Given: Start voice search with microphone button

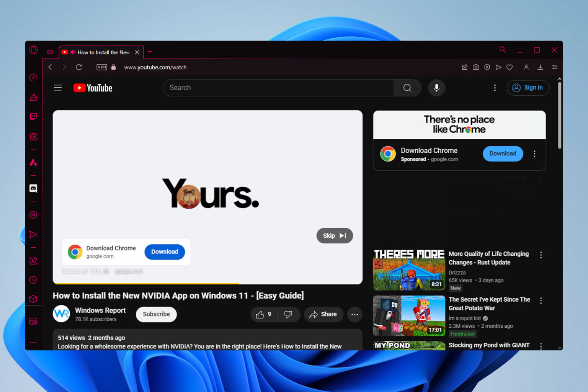Looking at the screenshot, I should (x=436, y=88).
